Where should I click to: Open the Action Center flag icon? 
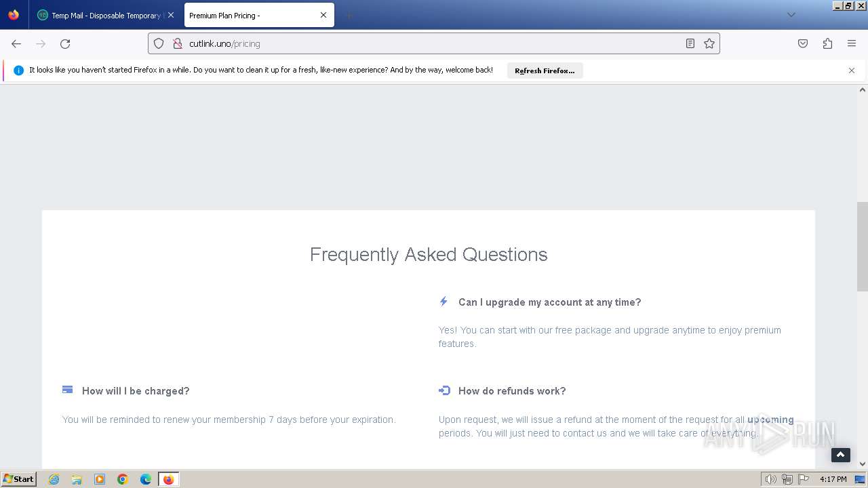804,479
